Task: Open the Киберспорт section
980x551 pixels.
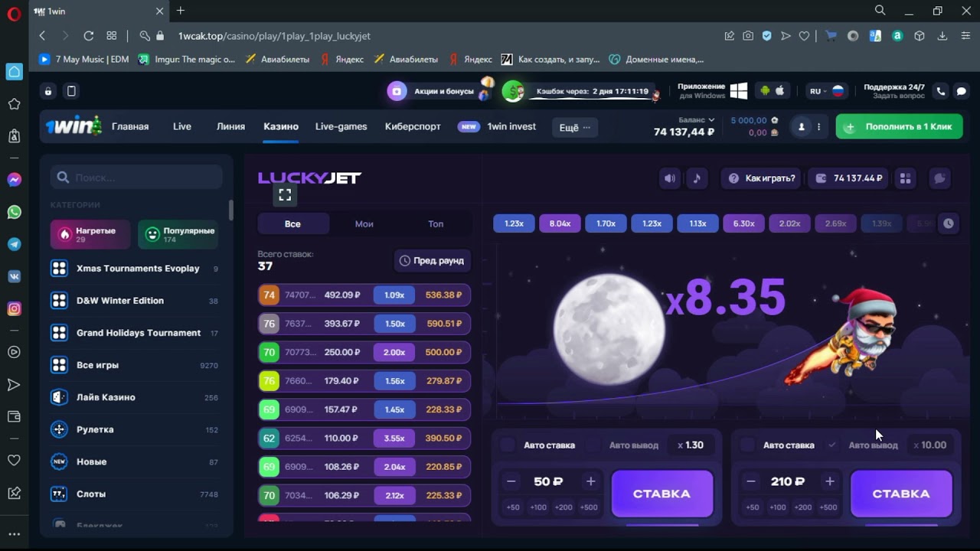Action: tap(413, 126)
